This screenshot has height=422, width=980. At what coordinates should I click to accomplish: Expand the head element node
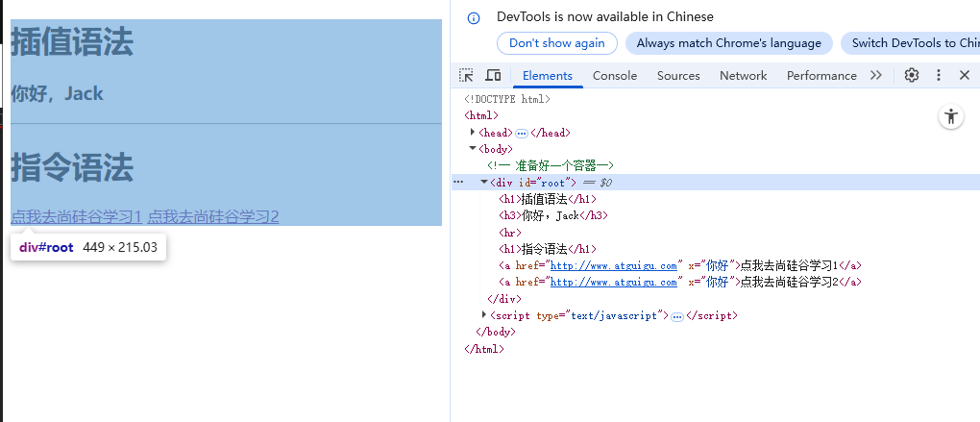click(x=473, y=132)
